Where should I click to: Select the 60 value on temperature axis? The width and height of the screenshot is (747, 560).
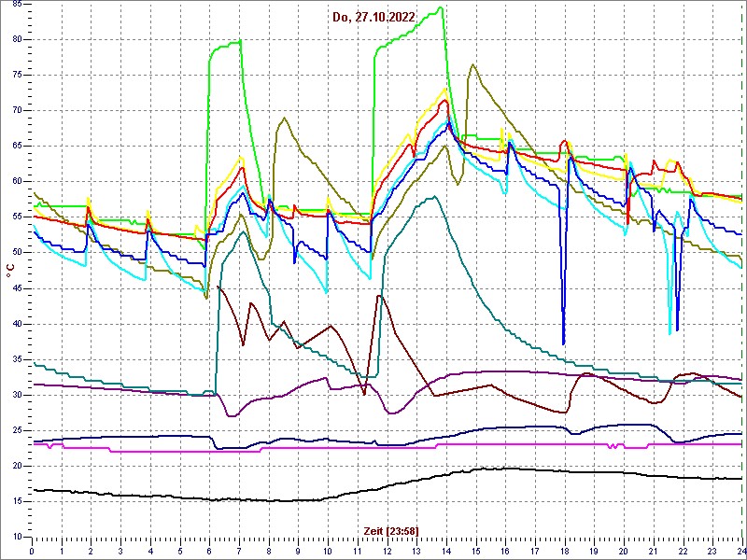click(x=16, y=182)
